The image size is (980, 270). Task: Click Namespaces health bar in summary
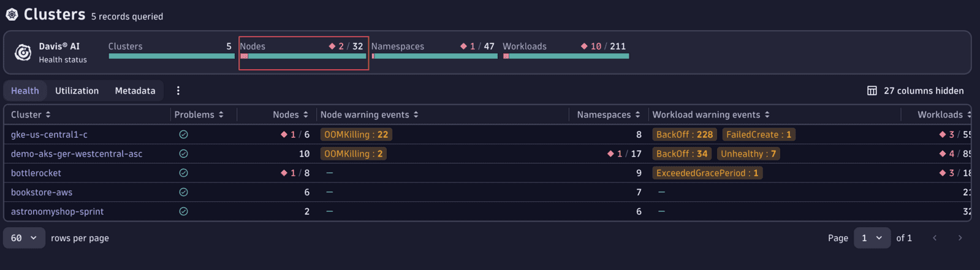(435, 56)
